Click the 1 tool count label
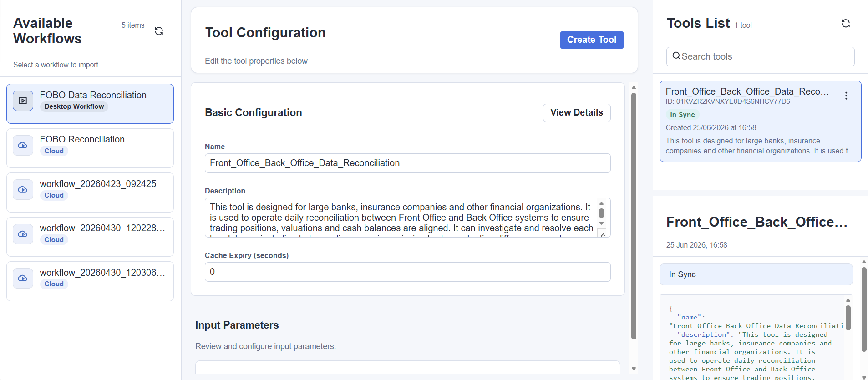The image size is (868, 380). point(743,25)
